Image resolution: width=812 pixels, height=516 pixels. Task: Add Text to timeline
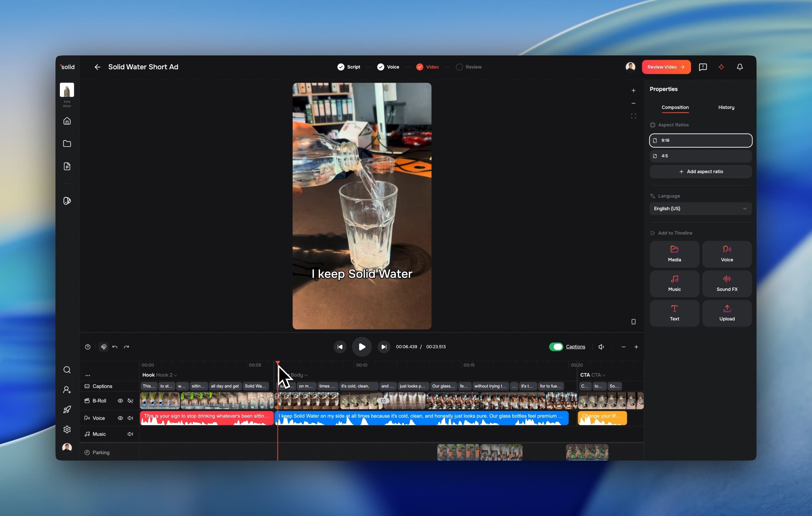pos(674,314)
